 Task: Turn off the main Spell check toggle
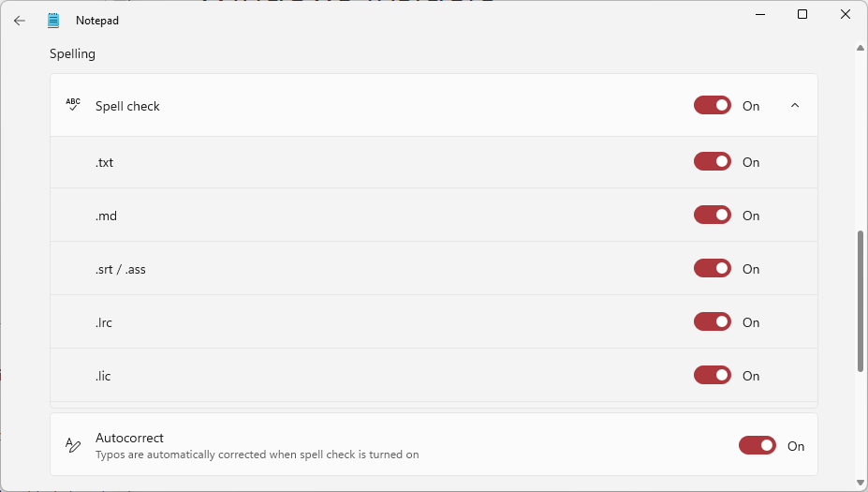[x=713, y=105]
